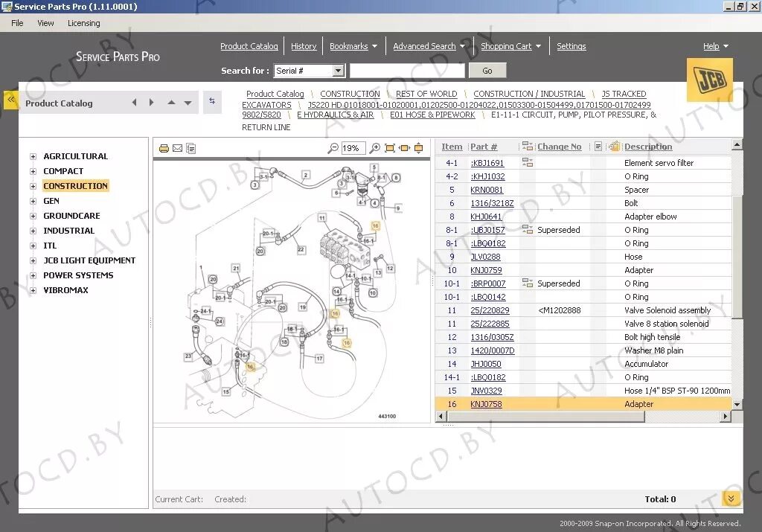This screenshot has width=762, height=532.
Task: Click the superseded icon on row UBJ0157
Action: (528, 230)
